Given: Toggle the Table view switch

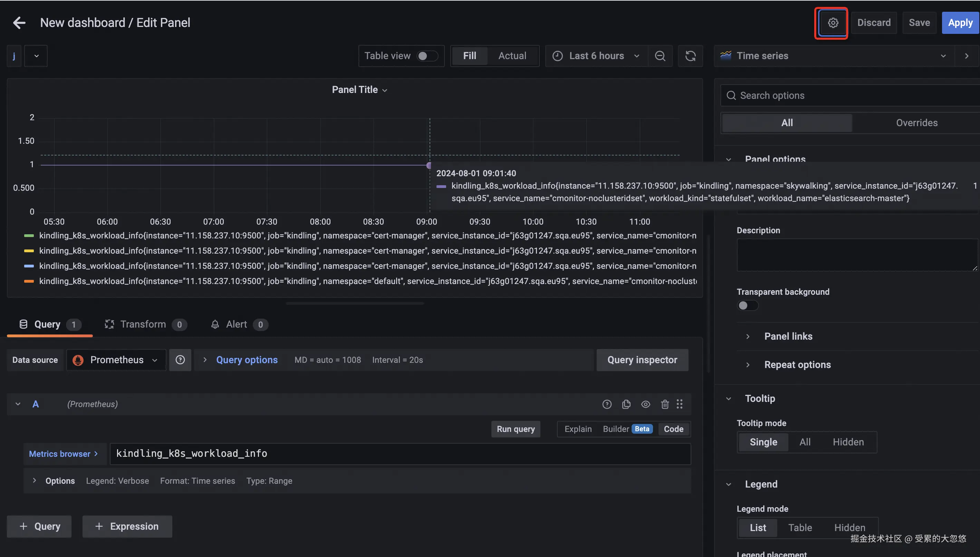Looking at the screenshot, I should (x=426, y=56).
